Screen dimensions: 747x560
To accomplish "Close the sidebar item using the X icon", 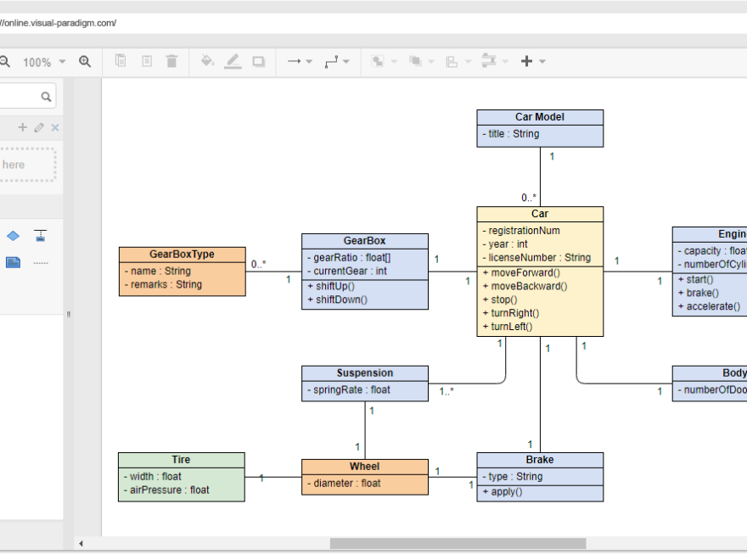I will pos(54,127).
